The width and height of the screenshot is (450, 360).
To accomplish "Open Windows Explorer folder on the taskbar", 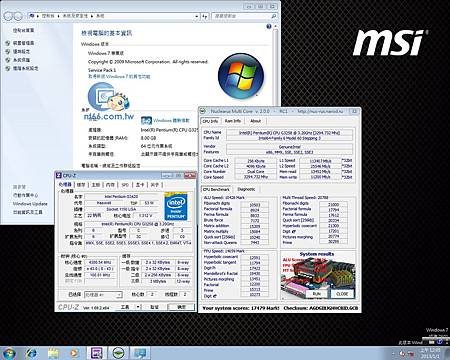I will click(x=53, y=353).
